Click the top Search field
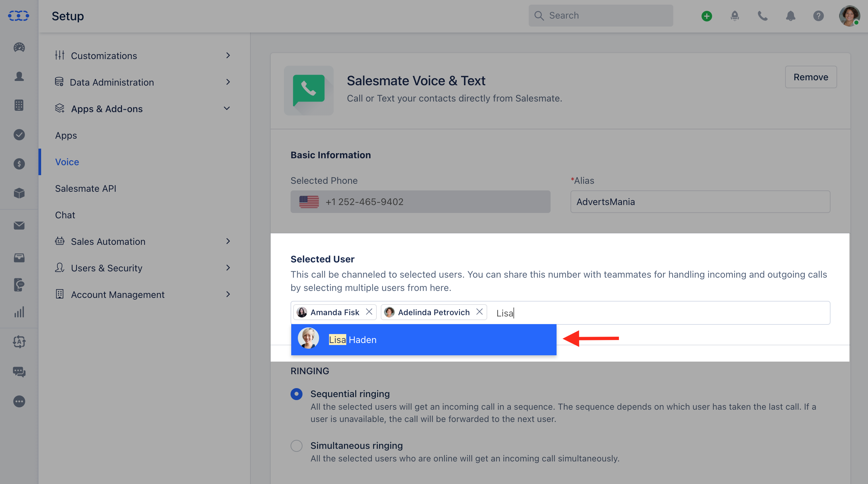868x484 pixels. (601, 16)
